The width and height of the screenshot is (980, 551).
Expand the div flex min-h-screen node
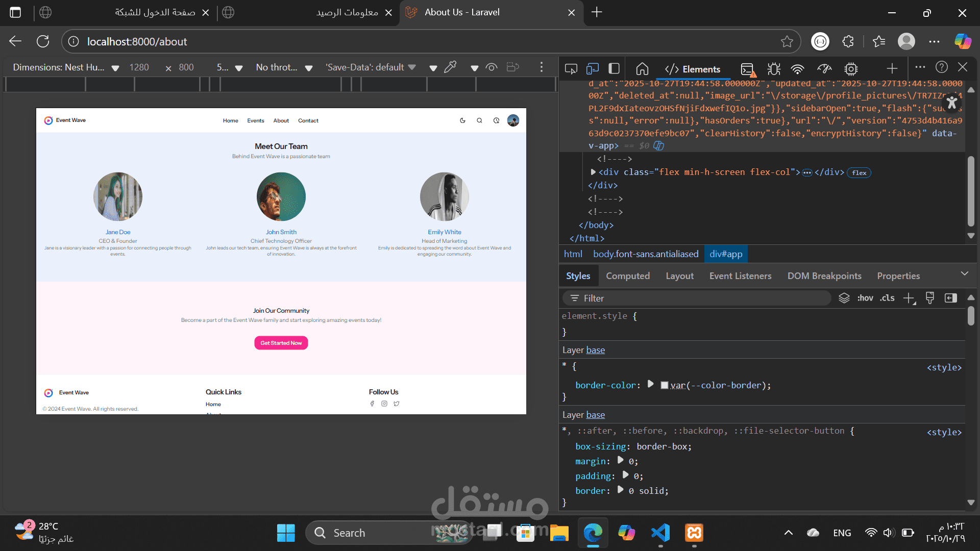[x=593, y=172]
